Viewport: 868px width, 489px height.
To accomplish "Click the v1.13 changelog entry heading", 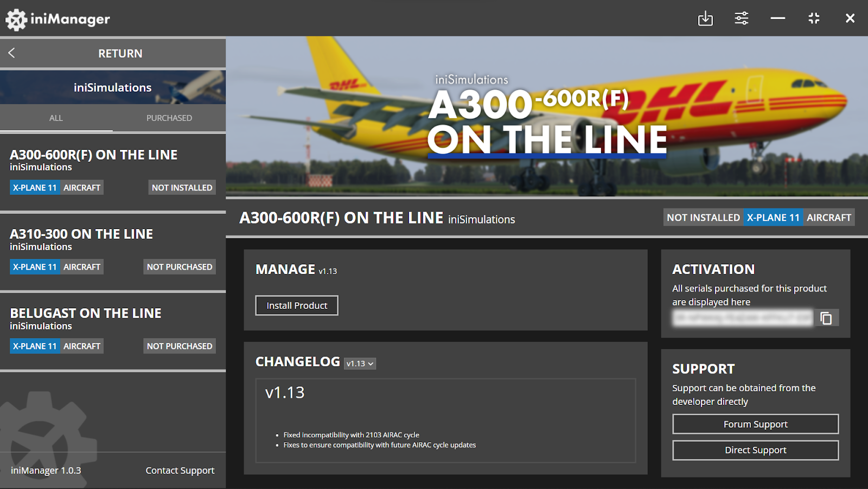I will 285,392.
